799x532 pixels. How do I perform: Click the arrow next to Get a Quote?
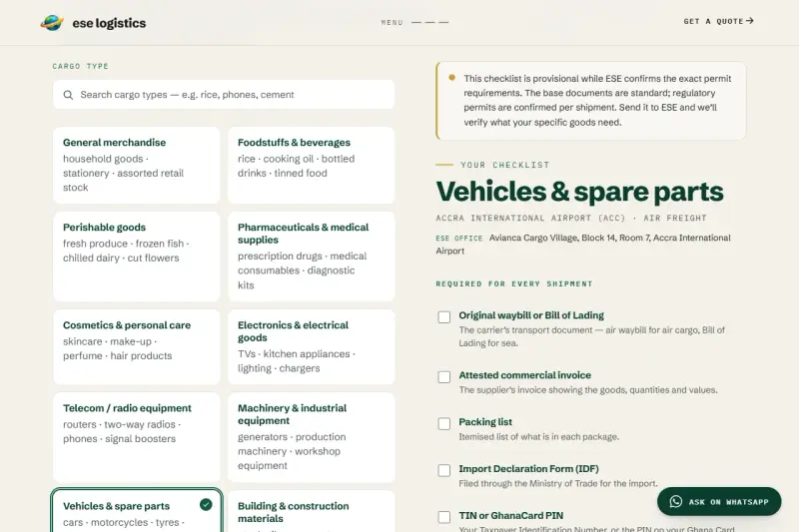click(750, 21)
